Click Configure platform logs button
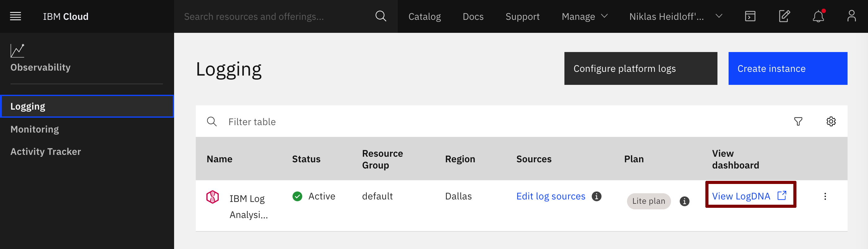The width and height of the screenshot is (868, 249). 641,68
